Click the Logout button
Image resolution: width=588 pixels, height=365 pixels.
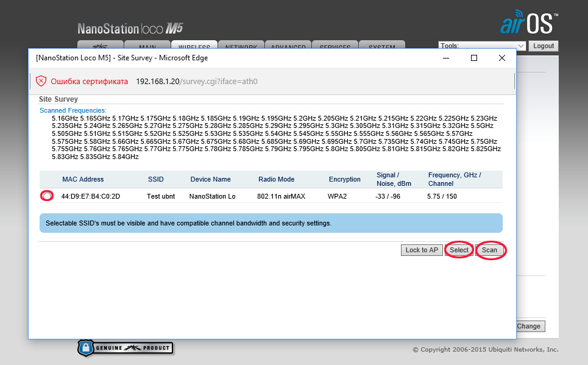(x=543, y=46)
